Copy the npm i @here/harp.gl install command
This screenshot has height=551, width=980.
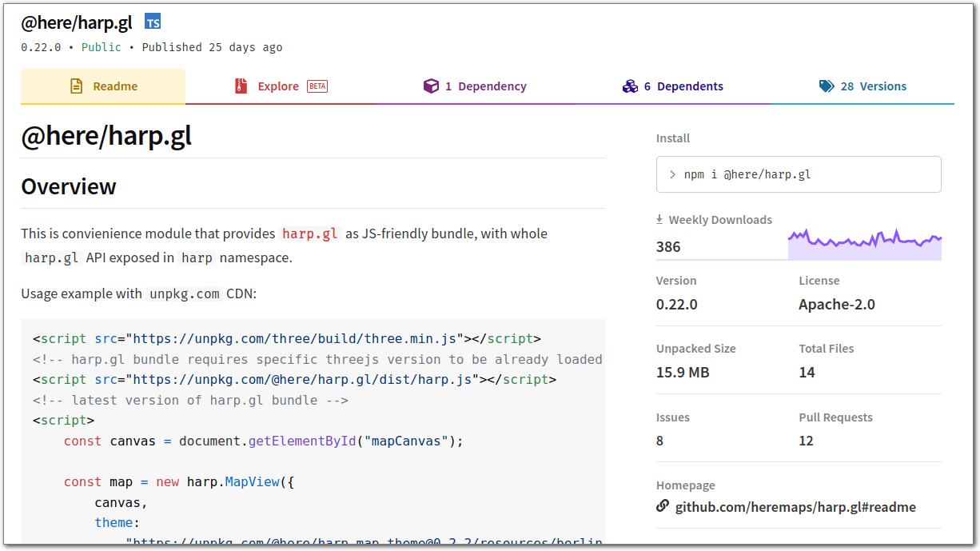pos(799,174)
